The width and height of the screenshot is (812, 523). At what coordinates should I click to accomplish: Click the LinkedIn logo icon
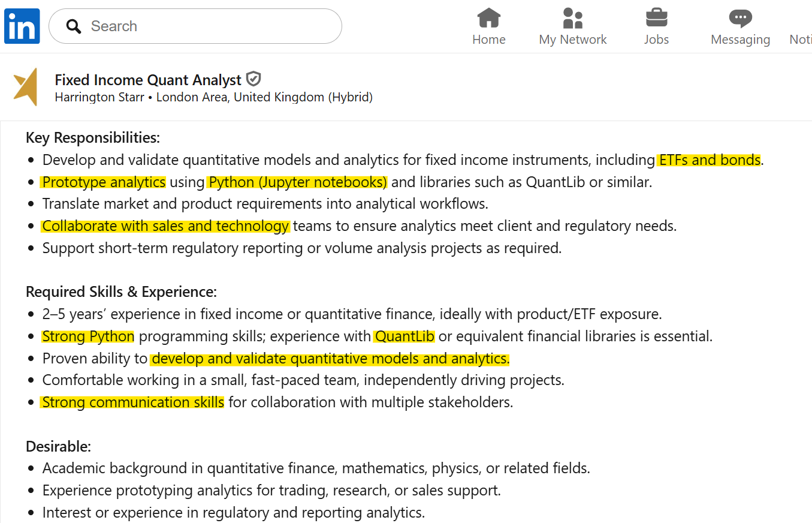pyautogui.click(x=22, y=26)
